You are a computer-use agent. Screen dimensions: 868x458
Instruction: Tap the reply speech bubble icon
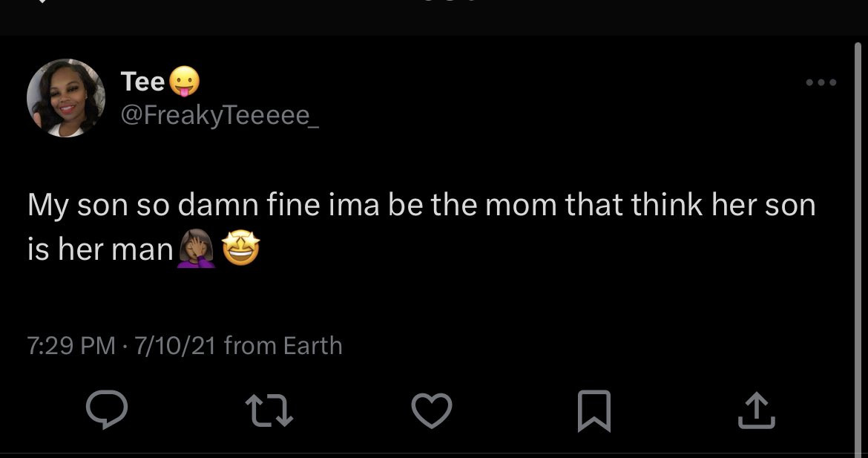click(107, 410)
